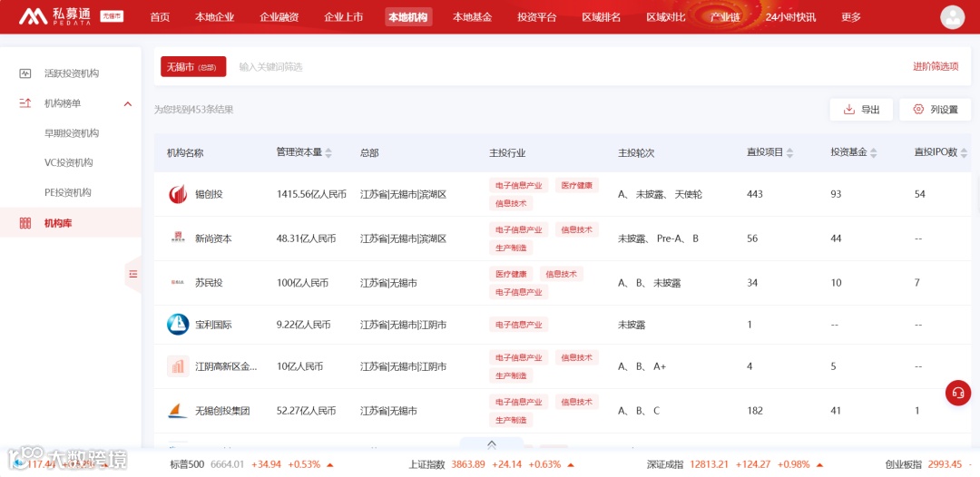Select the 本地机构 navigation tab
Viewport: 980px width, 477px height.
408,17
